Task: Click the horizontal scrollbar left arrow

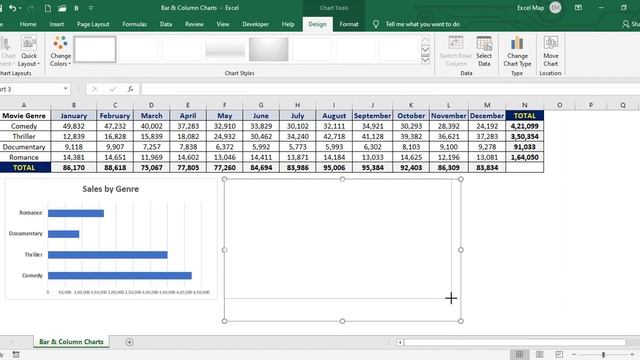Action: click(x=400, y=342)
